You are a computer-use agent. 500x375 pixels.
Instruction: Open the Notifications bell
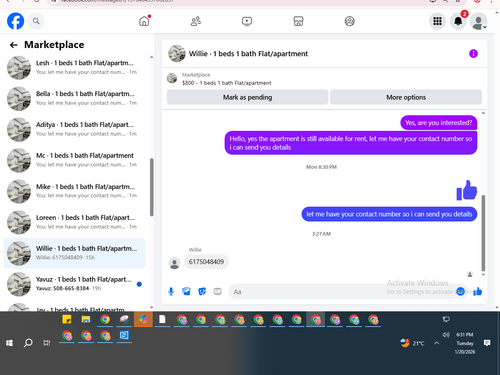pyautogui.click(x=458, y=21)
